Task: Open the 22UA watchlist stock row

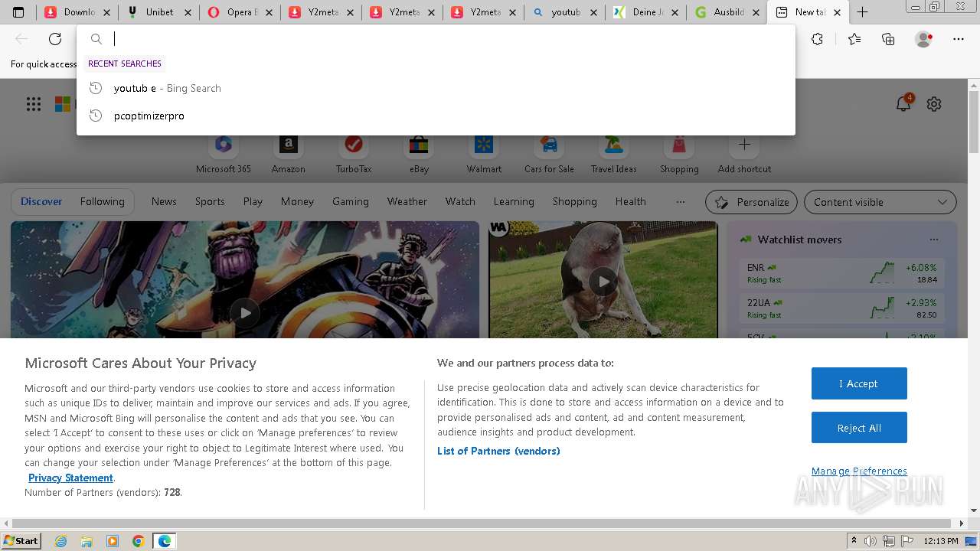Action: 842,308
